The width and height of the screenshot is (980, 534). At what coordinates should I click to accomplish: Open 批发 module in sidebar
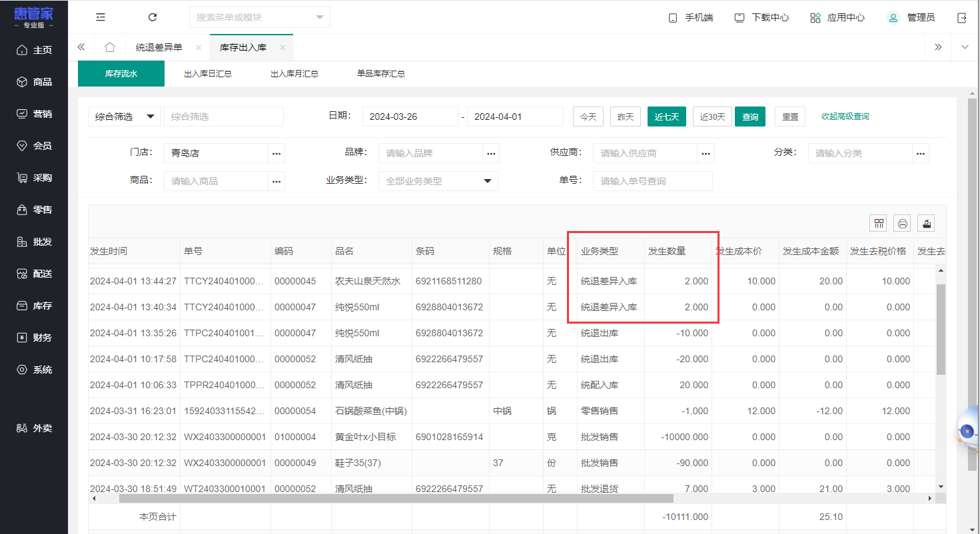coord(34,242)
